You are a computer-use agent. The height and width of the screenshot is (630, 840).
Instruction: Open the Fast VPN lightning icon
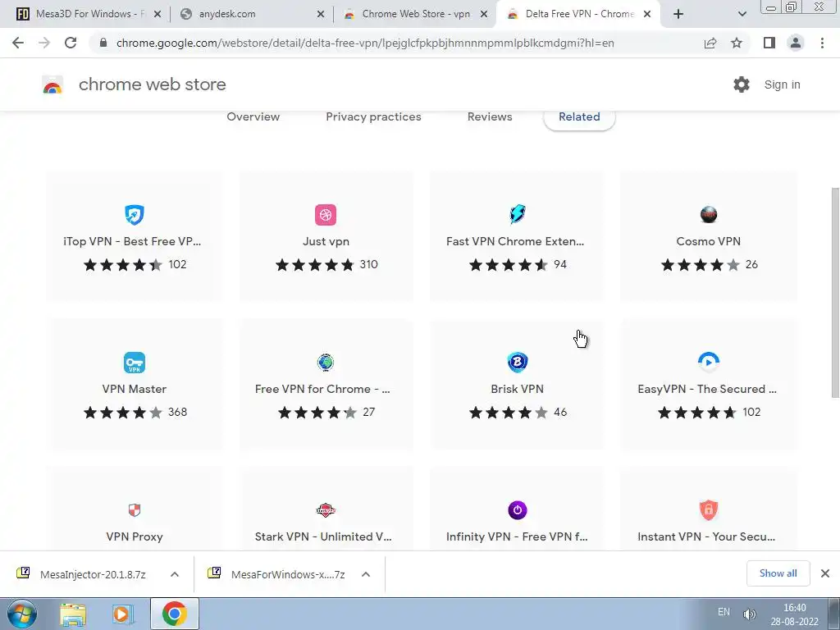pos(517,214)
